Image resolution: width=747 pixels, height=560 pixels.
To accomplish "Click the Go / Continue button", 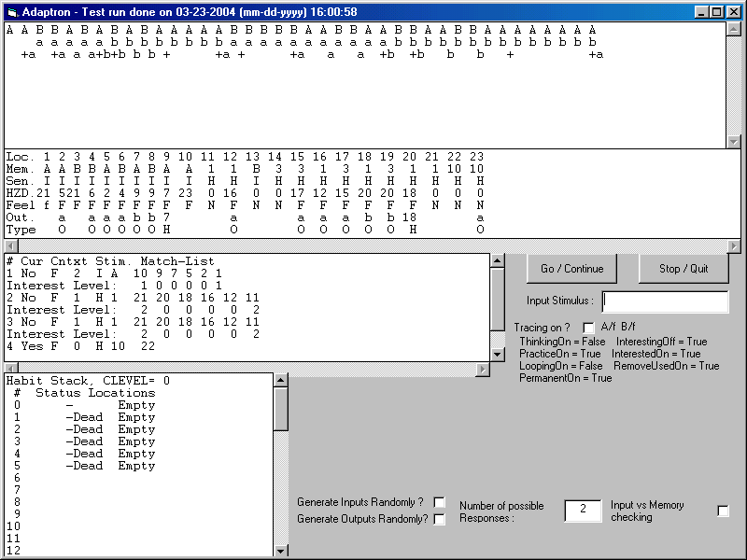I will 571,269.
